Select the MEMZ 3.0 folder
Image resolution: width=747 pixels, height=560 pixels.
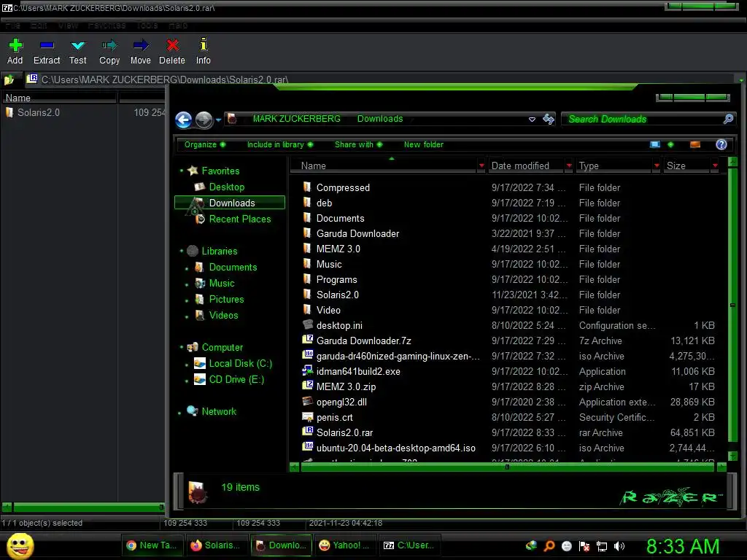338,249
